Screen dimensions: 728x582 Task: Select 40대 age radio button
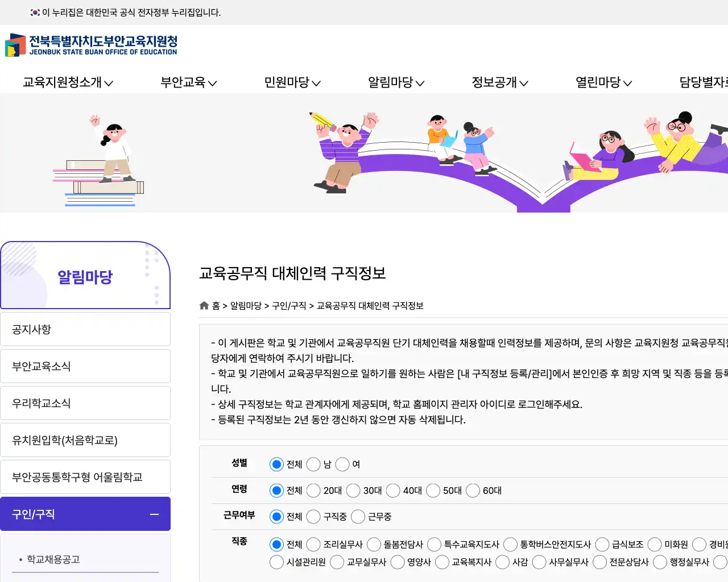click(x=393, y=490)
